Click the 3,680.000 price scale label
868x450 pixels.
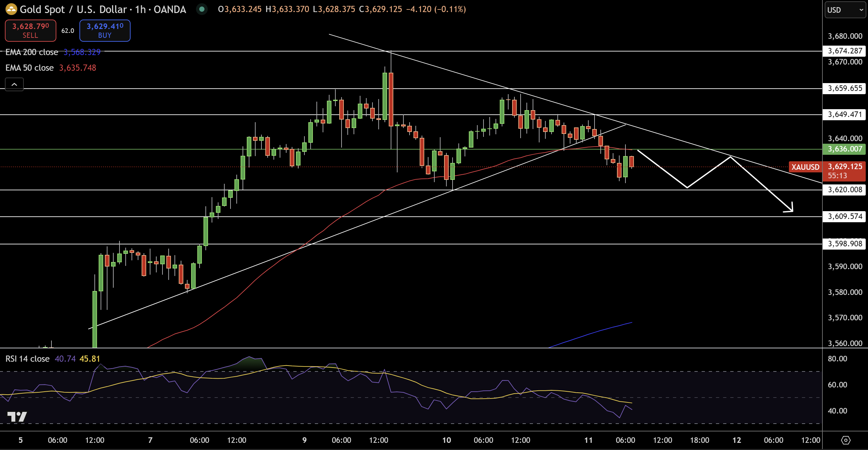coord(845,36)
